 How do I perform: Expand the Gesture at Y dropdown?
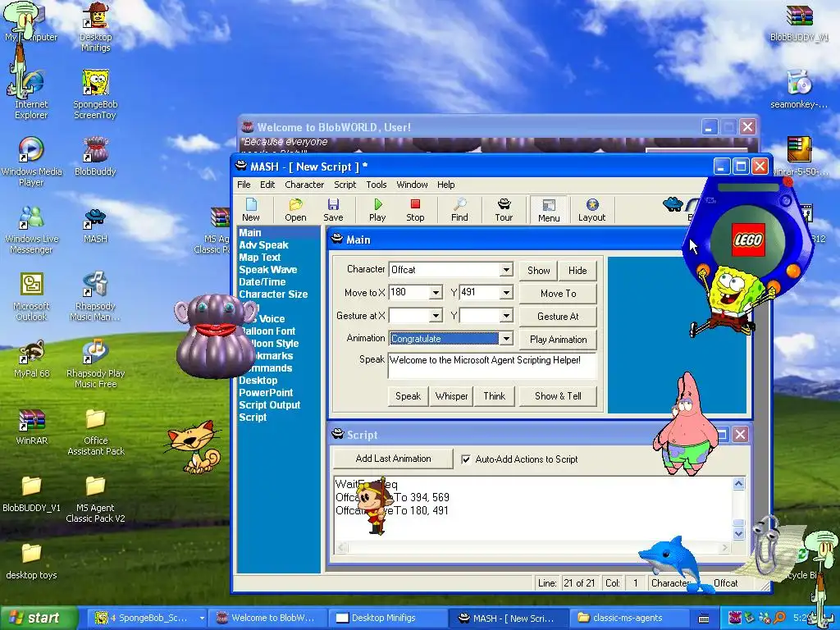pos(505,316)
